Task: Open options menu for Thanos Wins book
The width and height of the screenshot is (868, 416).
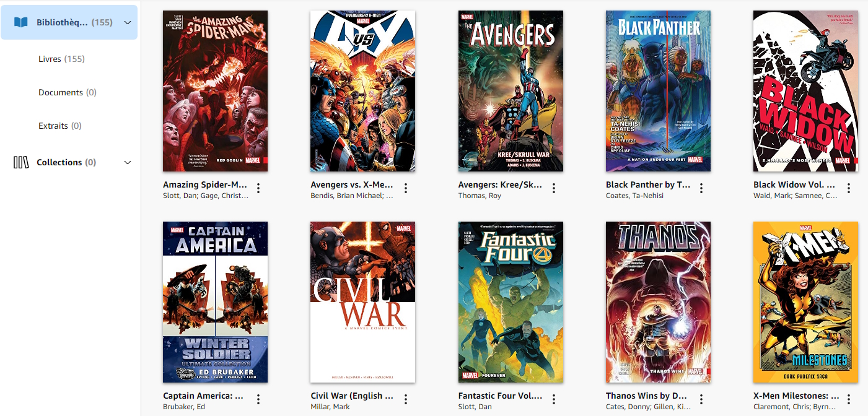Action: (x=701, y=399)
